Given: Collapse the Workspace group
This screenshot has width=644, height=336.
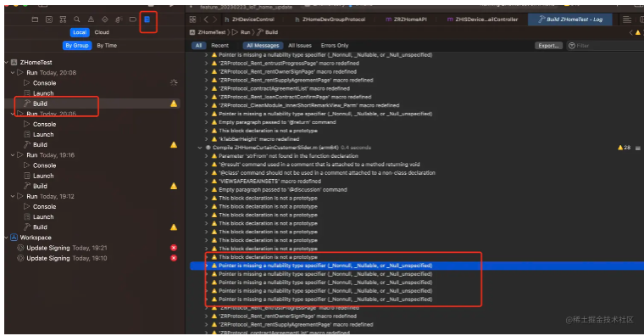Looking at the screenshot, I should click(6, 238).
